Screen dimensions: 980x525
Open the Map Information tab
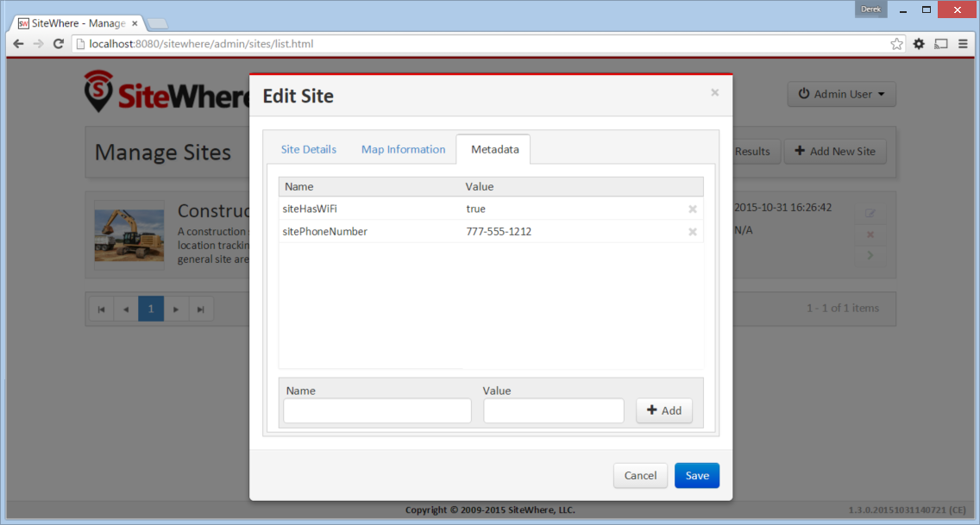pyautogui.click(x=403, y=149)
